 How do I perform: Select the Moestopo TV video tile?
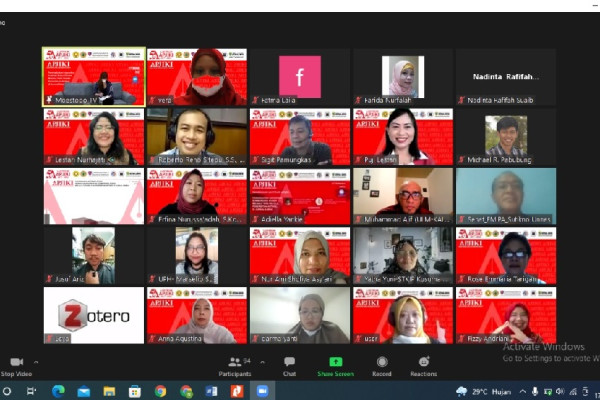pyautogui.click(x=94, y=77)
